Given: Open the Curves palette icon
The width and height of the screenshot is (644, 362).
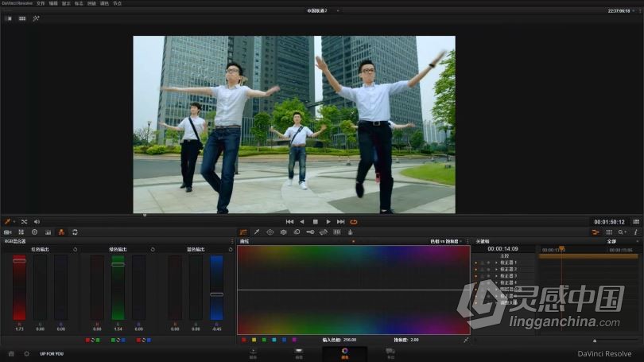Looking at the screenshot, I should point(243,232).
